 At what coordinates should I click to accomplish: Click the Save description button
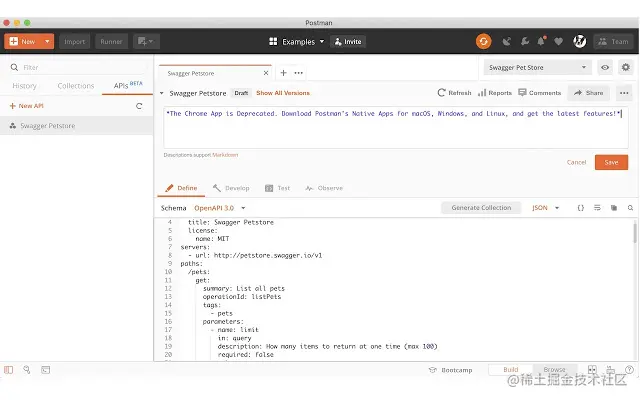click(611, 162)
